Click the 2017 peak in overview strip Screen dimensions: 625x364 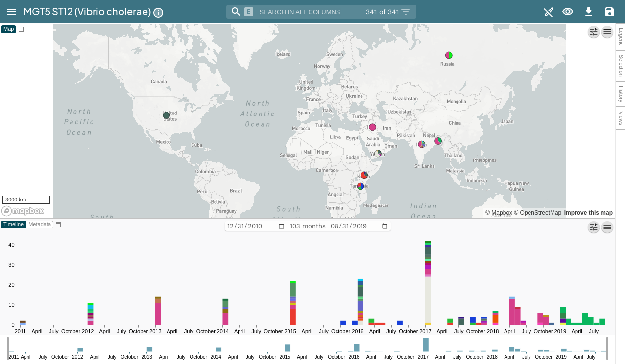pyautogui.click(x=426, y=344)
